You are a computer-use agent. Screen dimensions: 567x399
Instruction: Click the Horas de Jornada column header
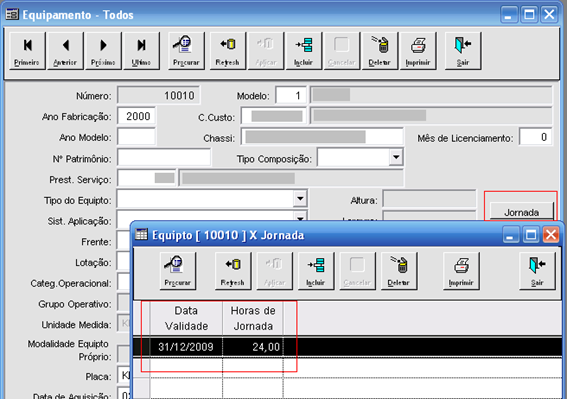(253, 318)
